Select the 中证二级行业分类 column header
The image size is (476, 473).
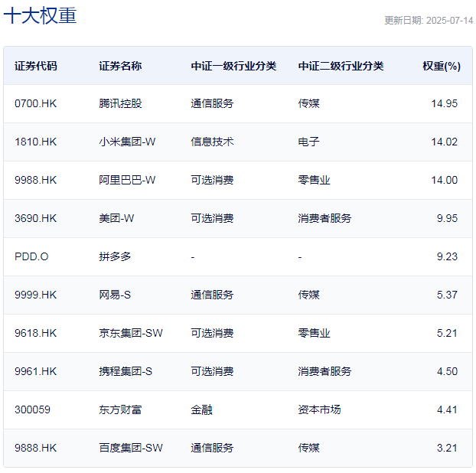(341, 66)
